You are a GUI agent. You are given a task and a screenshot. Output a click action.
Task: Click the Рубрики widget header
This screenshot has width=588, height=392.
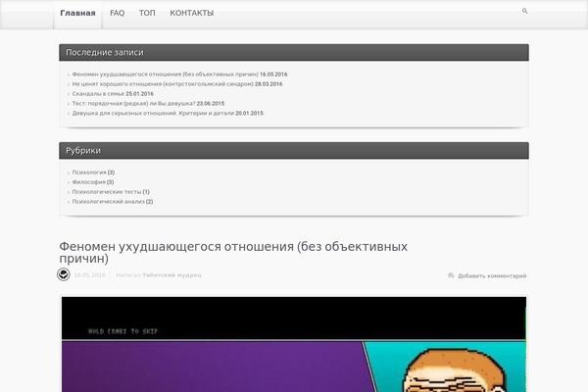(294, 150)
